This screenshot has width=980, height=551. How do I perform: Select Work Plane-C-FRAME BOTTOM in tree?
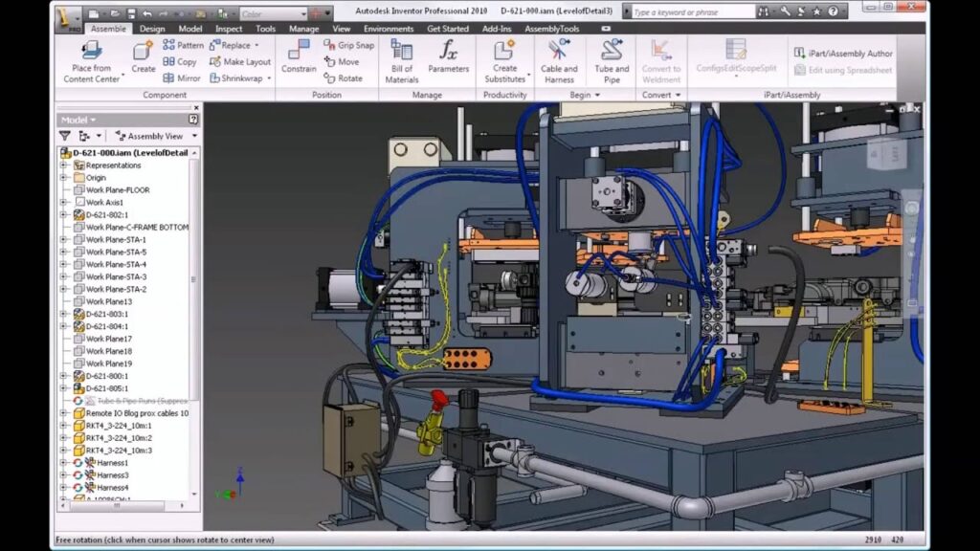point(130,228)
